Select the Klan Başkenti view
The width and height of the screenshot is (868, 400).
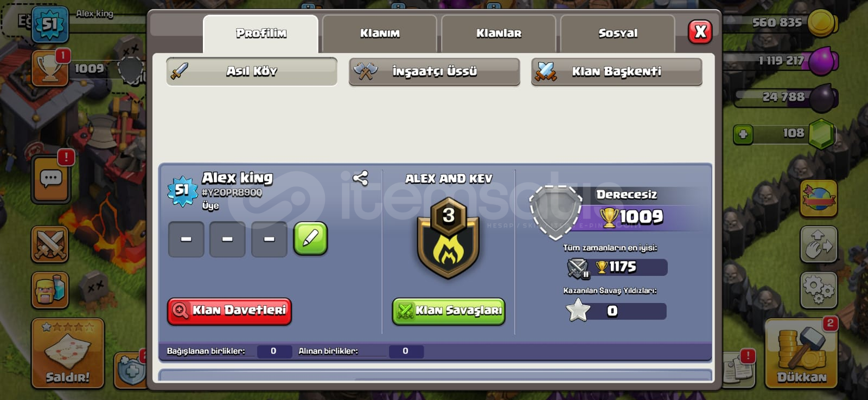click(x=617, y=72)
